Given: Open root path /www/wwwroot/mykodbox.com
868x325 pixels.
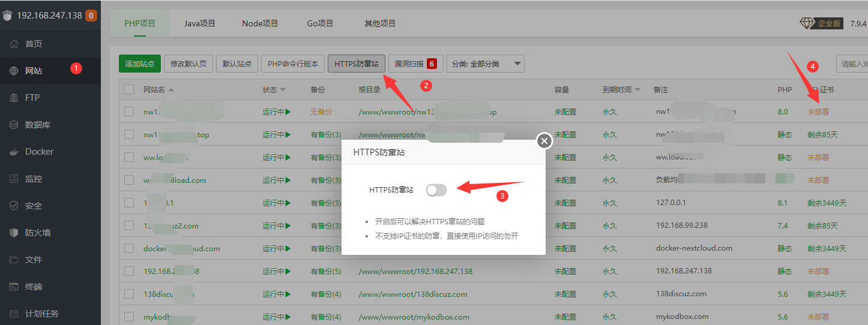Looking at the screenshot, I should 414,317.
